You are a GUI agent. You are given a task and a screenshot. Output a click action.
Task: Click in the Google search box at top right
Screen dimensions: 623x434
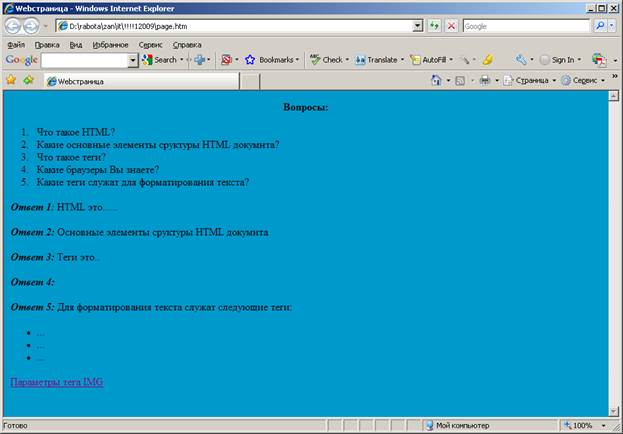[x=526, y=26]
